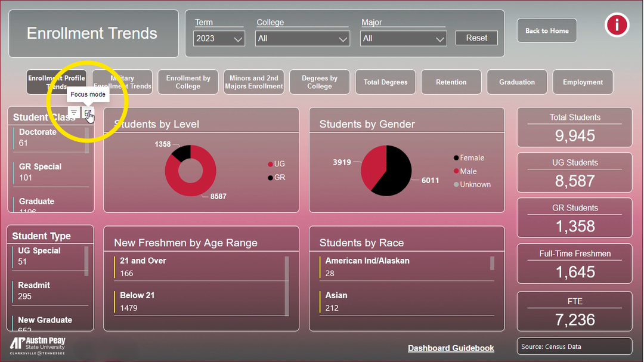Click the GR legend marker
This screenshot has width=644, height=362.
[x=270, y=178]
